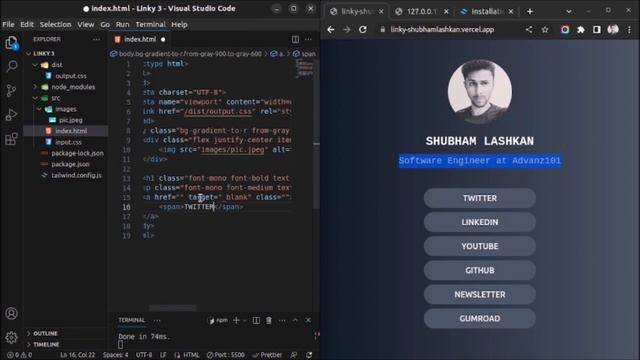Click the Chrome address bar URL
This screenshot has width=640, height=360.
442,29
